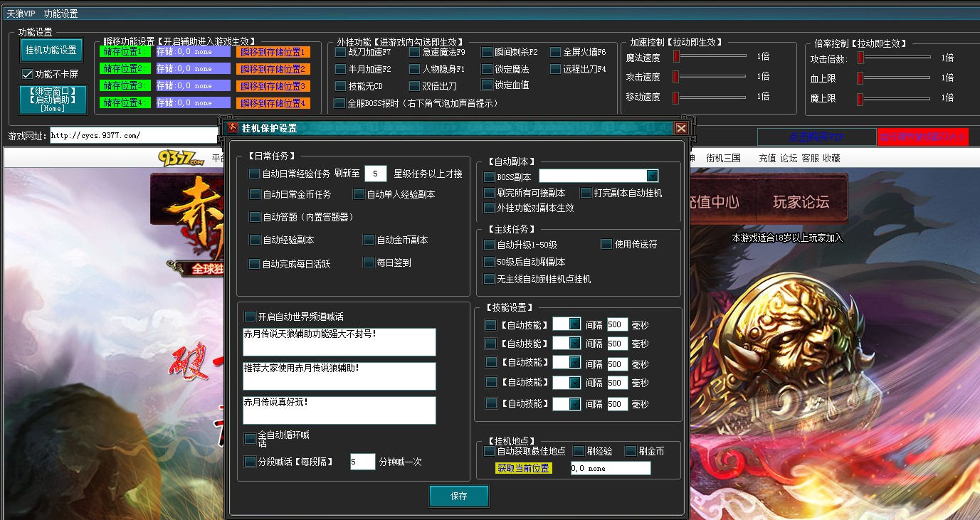Open third 自动技能 skill dropdown
This screenshot has height=520, width=980.
pyautogui.click(x=574, y=363)
